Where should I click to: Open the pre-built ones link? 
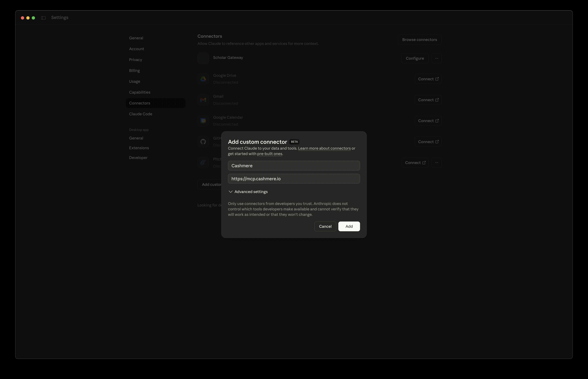point(270,154)
